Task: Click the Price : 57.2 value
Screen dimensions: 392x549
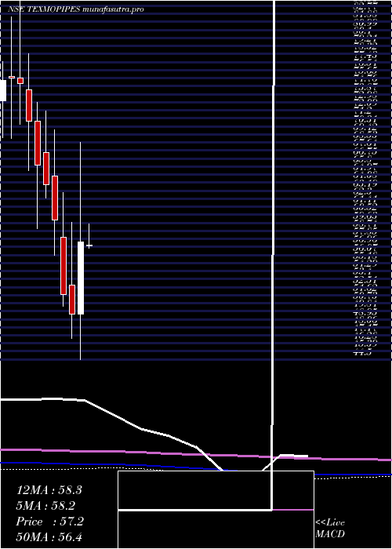Action: click(49, 522)
